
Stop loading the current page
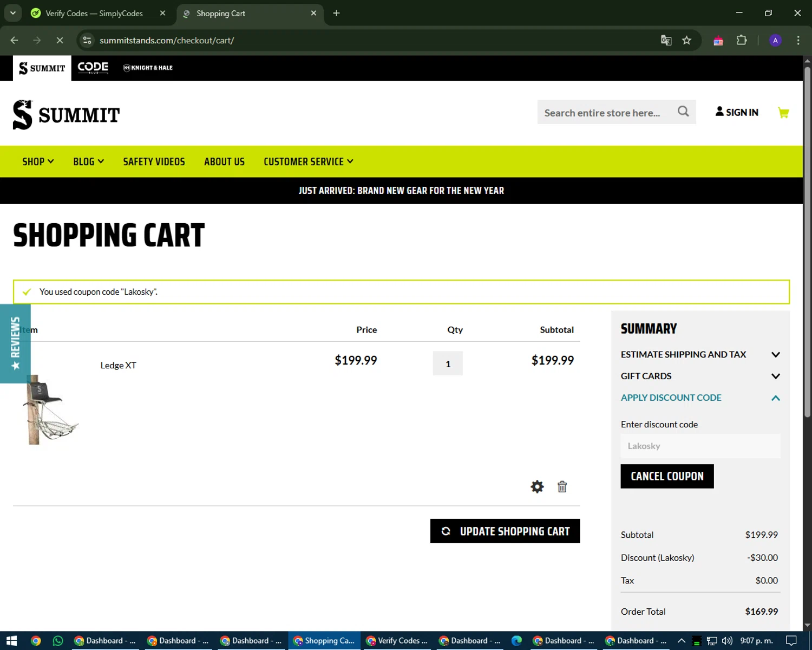click(60, 40)
